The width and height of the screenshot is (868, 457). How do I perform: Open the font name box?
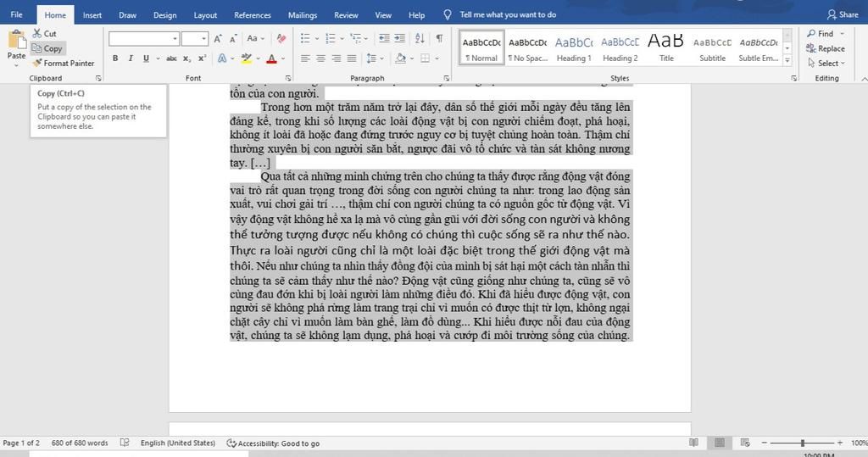coord(144,39)
